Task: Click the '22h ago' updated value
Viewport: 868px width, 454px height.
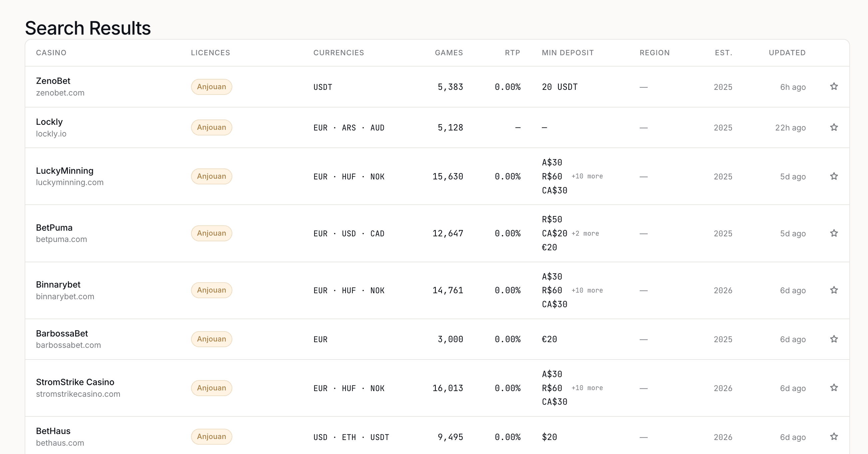Action: [790, 128]
